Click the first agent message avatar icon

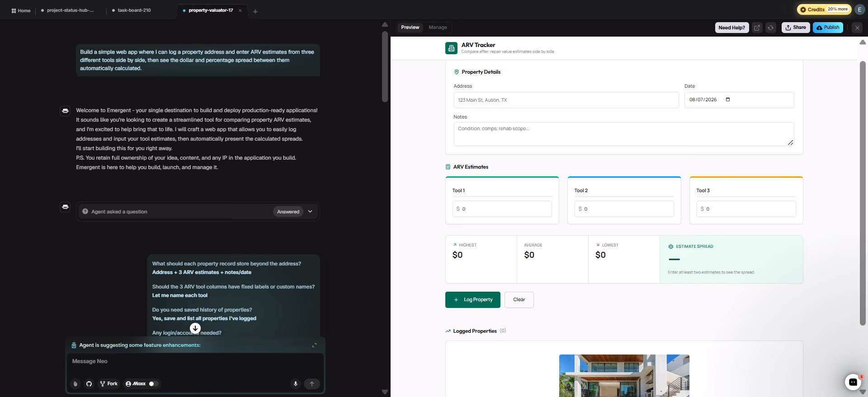pos(65,111)
